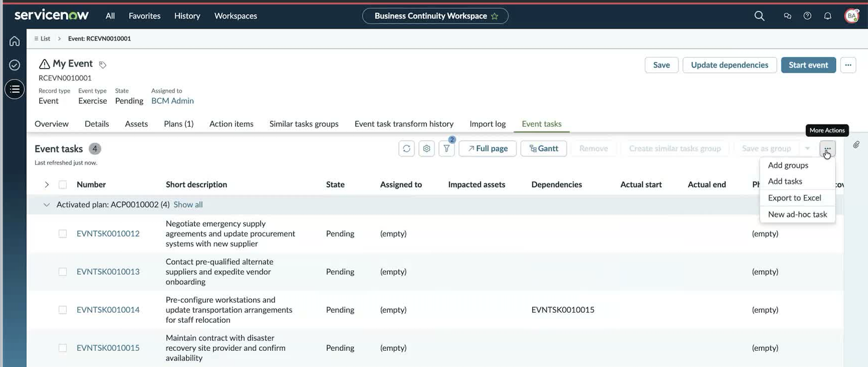Refresh the Event tasks list
The height and width of the screenshot is (367, 868).
point(407,149)
